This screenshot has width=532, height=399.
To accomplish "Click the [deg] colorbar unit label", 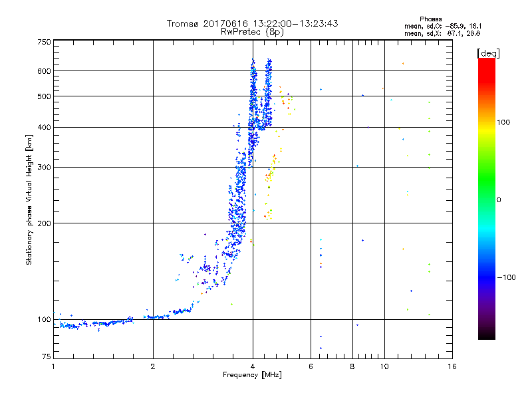I will point(488,53).
